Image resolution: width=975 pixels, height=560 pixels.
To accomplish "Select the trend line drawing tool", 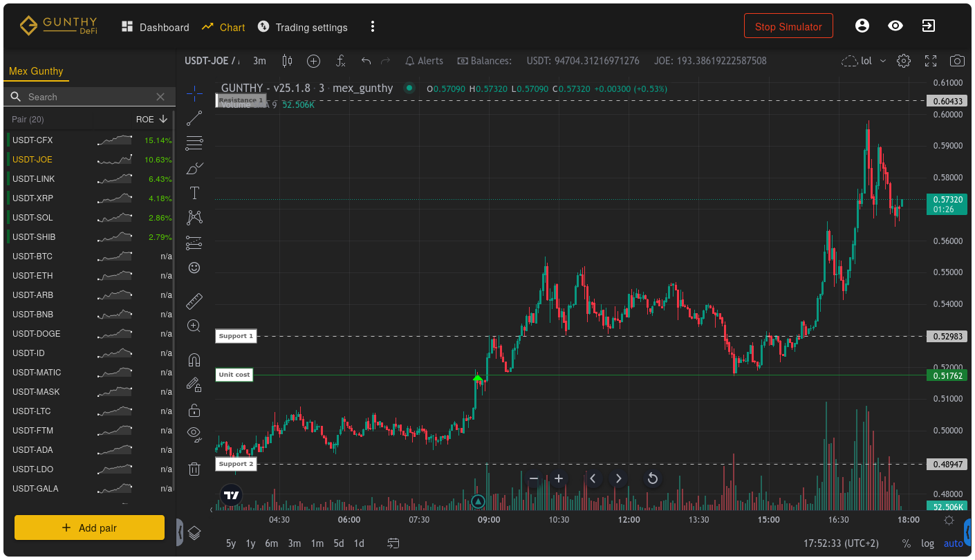I will 194,118.
